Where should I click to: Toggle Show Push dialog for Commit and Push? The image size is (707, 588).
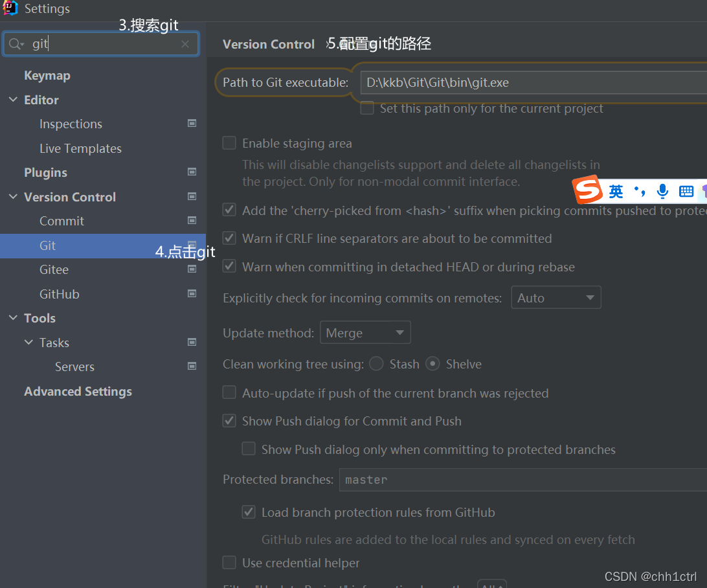tap(229, 421)
